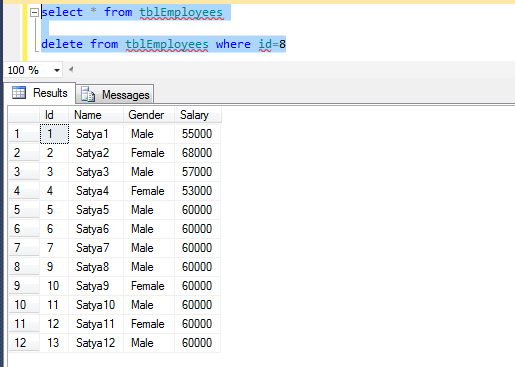The height and width of the screenshot is (367, 515).
Task: Select the Name column header
Action: click(96, 115)
